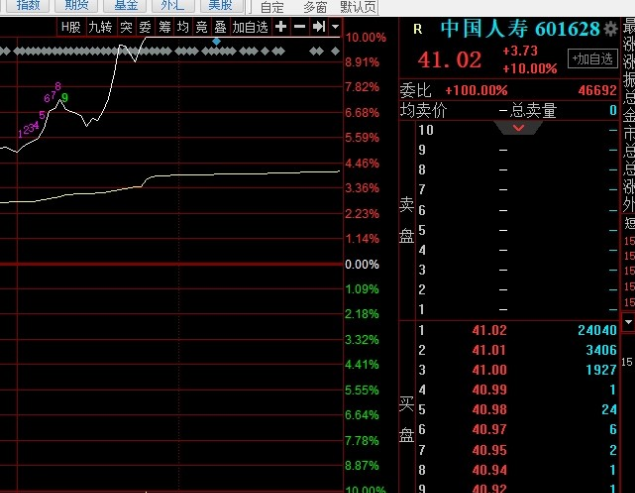Click the R margin-trading marker
This screenshot has height=493, width=635.
[x=418, y=29]
